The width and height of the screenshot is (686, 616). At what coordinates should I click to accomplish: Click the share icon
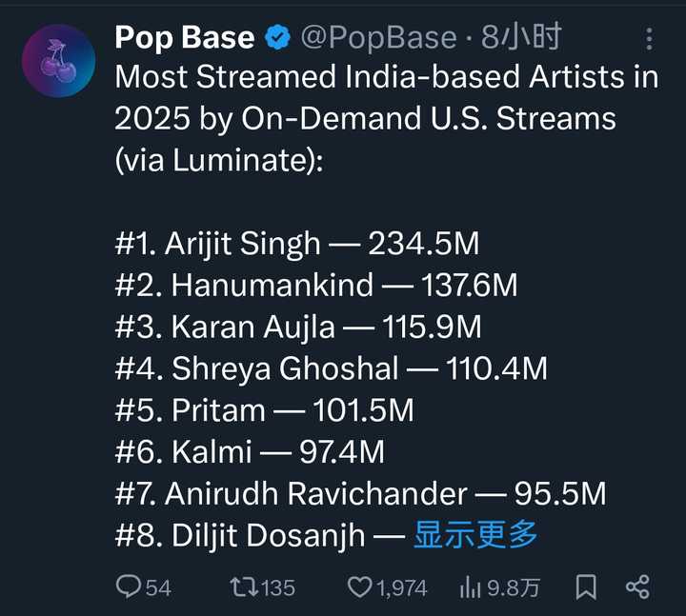tap(637, 587)
